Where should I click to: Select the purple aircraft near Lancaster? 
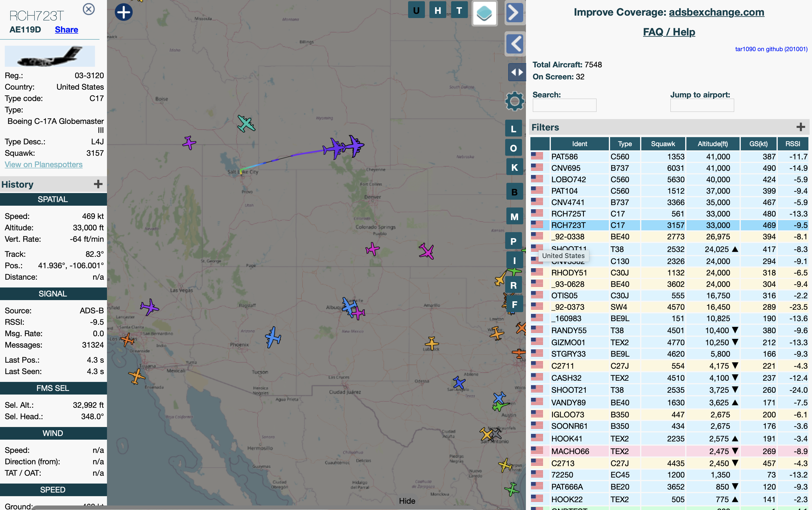pyautogui.click(x=149, y=307)
